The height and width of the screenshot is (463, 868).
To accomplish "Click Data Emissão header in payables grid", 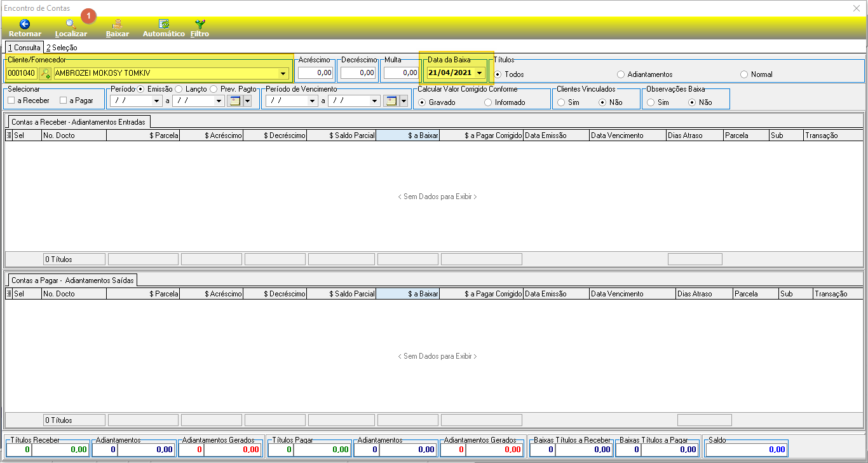I will 556,294.
